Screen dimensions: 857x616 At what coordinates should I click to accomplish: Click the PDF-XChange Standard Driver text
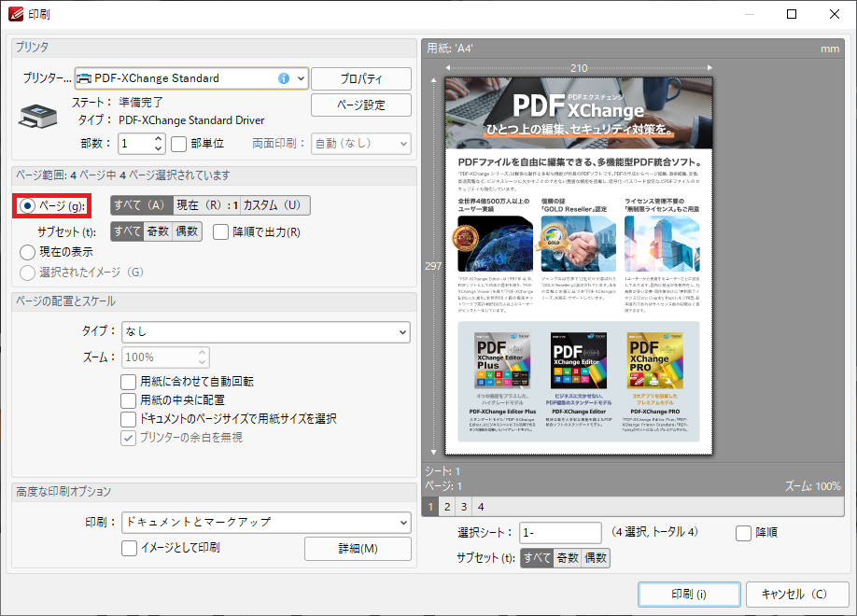tap(191, 120)
